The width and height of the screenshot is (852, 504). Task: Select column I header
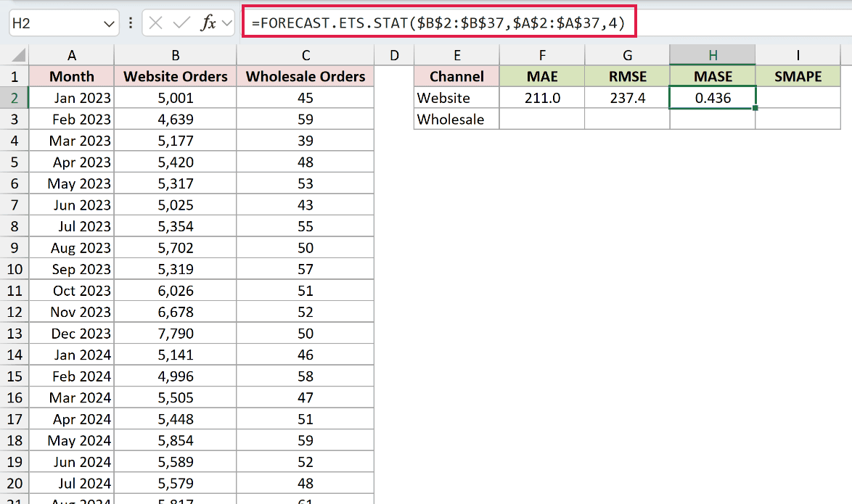coord(798,55)
